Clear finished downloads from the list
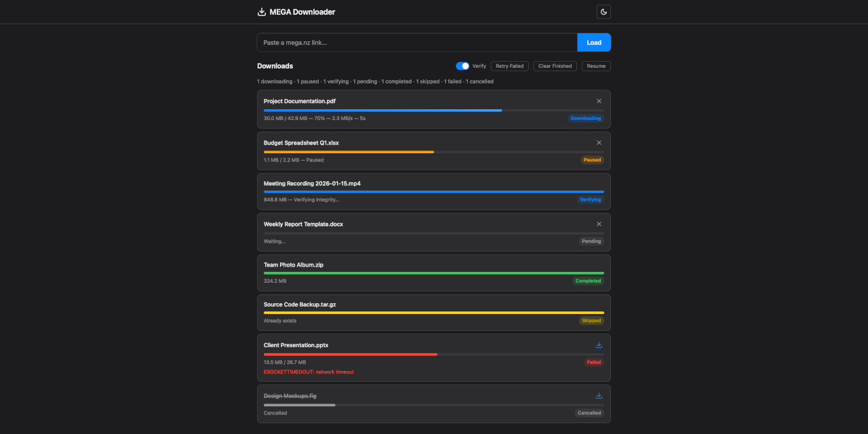868x434 pixels. point(555,66)
